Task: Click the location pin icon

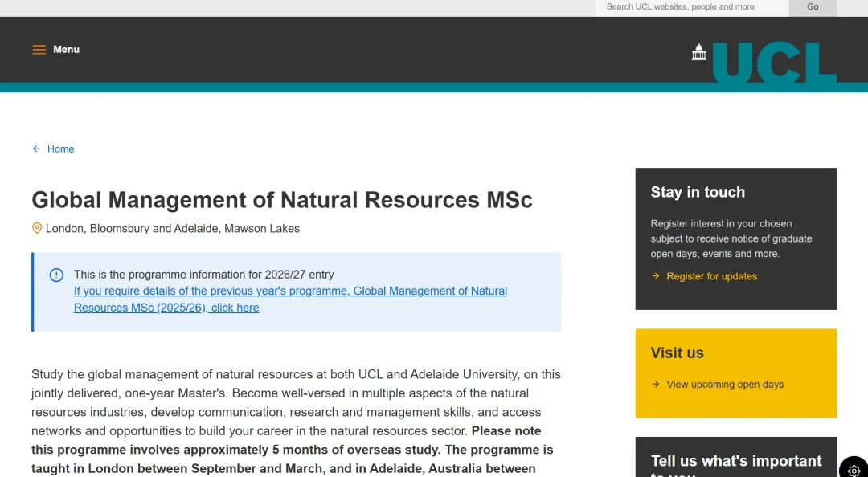Action: click(x=37, y=228)
